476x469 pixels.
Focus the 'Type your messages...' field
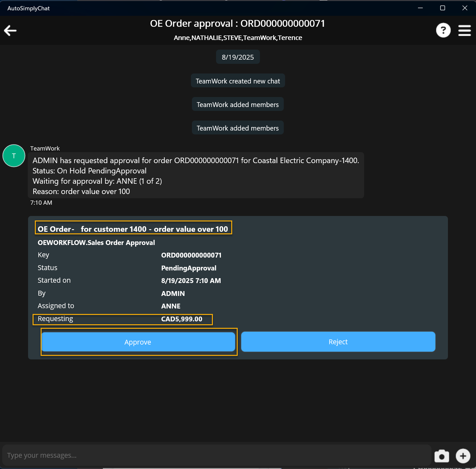click(216, 455)
